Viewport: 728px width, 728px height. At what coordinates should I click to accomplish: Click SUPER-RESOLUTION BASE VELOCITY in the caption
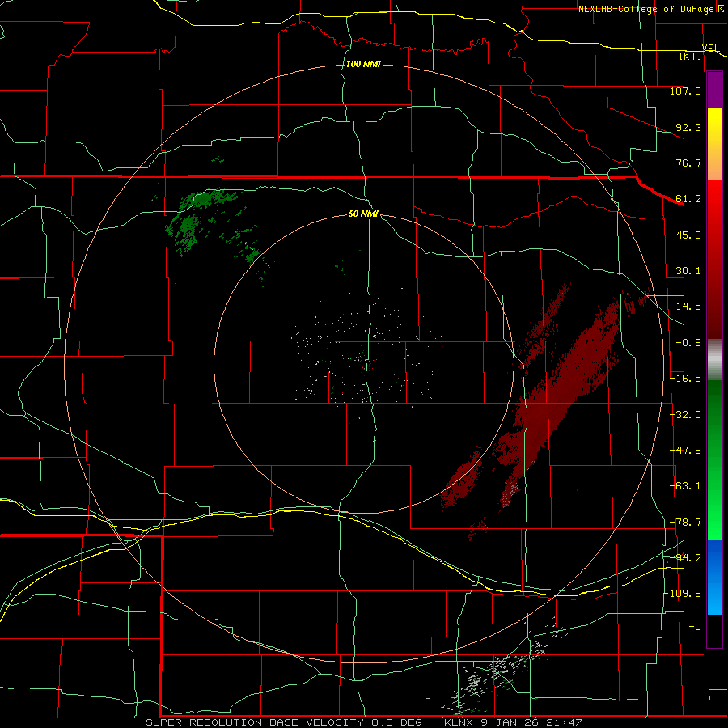(x=256, y=722)
